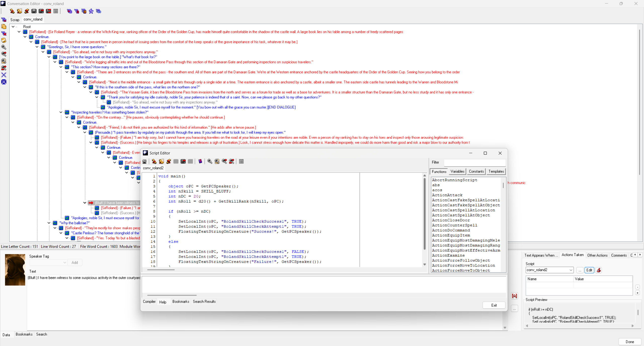The image size is (644, 346).
Task: Click the Edit script button
Action: 589,270
